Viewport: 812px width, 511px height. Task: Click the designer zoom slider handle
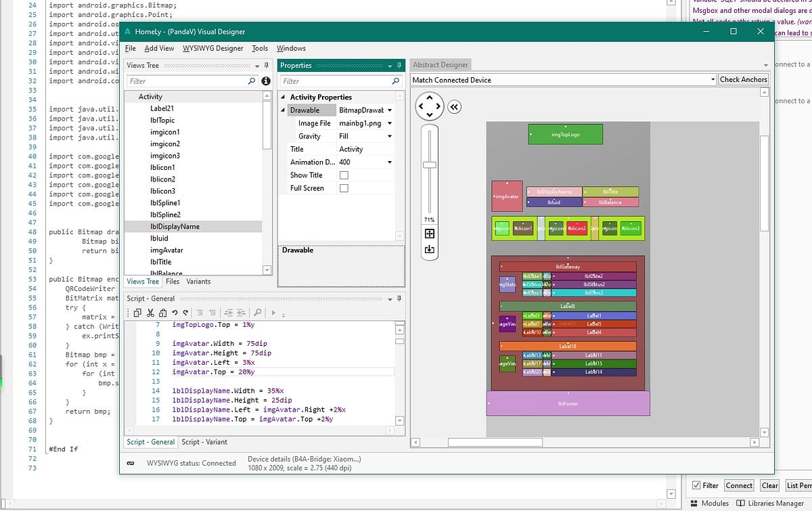pos(429,164)
